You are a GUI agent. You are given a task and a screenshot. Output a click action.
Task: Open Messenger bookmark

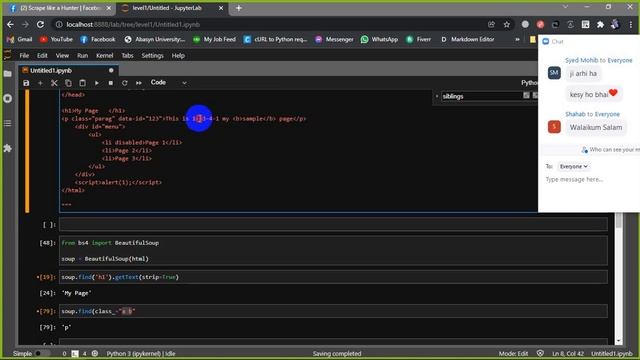pos(334,39)
